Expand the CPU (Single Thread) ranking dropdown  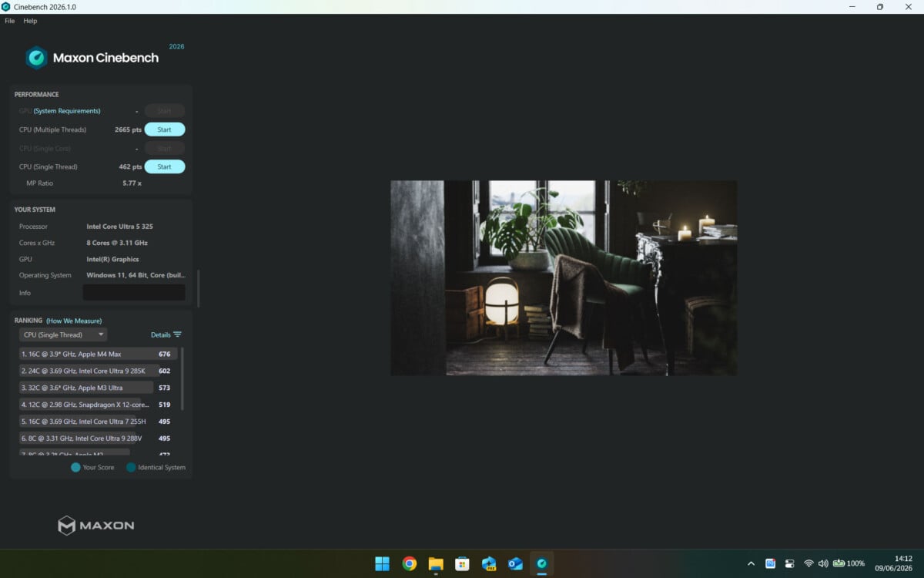click(x=63, y=334)
